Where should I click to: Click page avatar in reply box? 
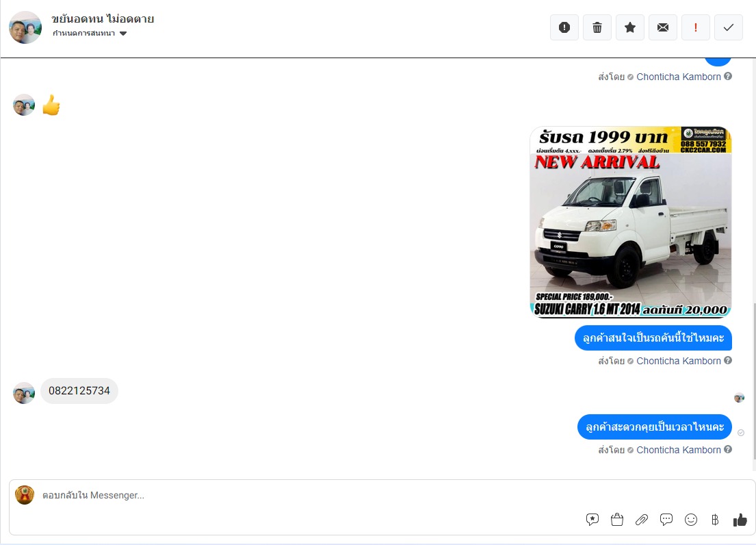25,495
